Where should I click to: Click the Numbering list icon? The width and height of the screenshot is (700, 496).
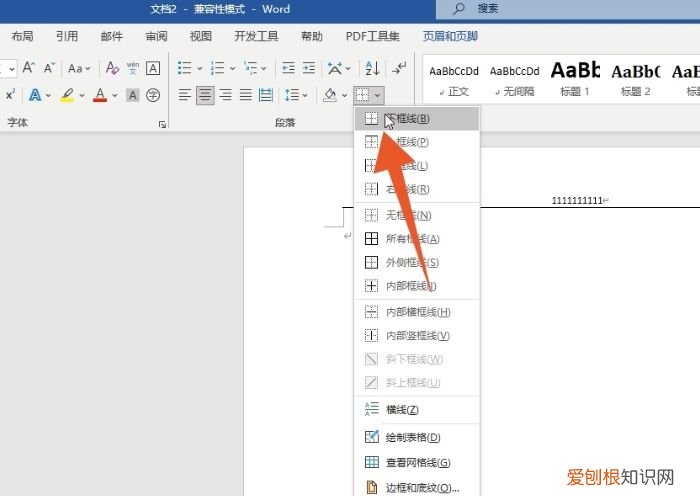tap(217, 68)
